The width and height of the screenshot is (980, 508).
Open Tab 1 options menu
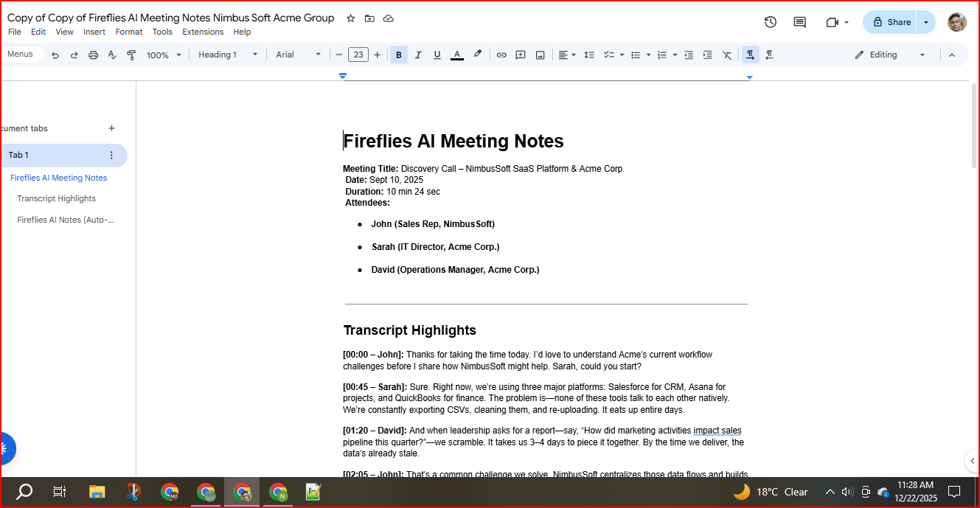pyautogui.click(x=111, y=155)
